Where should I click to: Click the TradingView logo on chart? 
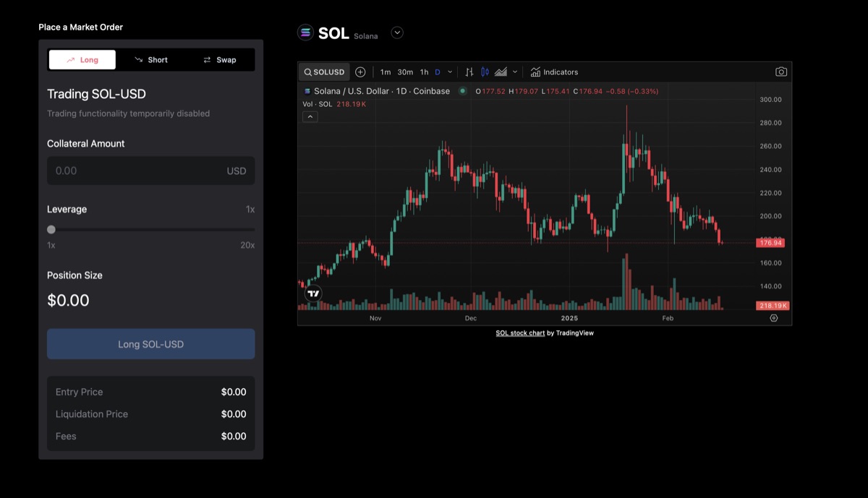point(313,293)
